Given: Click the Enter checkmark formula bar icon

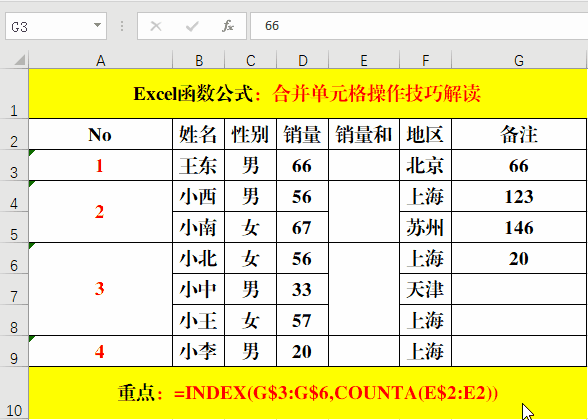Looking at the screenshot, I should tap(192, 26).
